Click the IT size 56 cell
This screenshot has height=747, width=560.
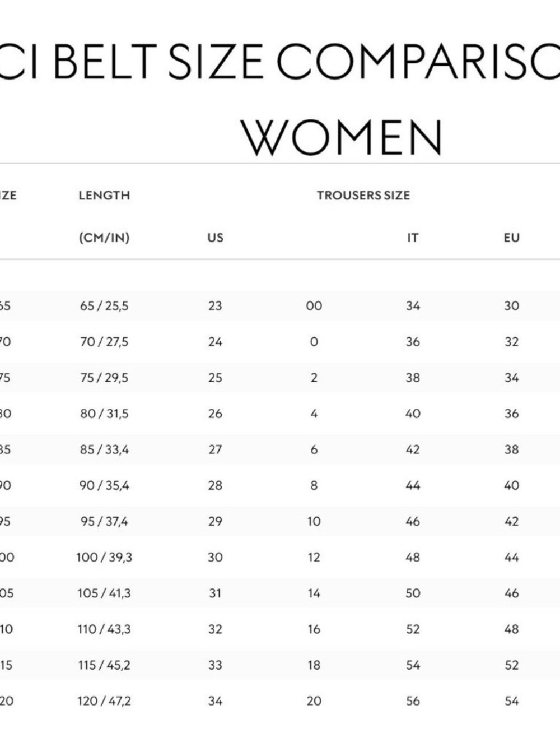[413, 701]
